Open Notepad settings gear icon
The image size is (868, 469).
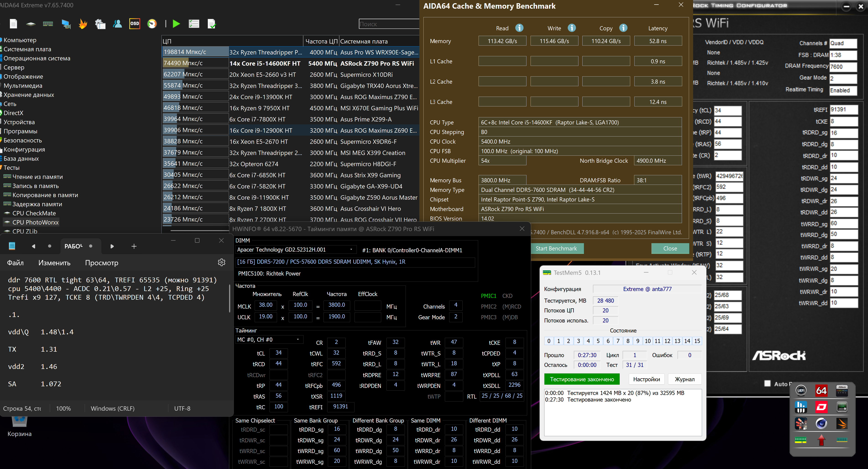pos(221,263)
